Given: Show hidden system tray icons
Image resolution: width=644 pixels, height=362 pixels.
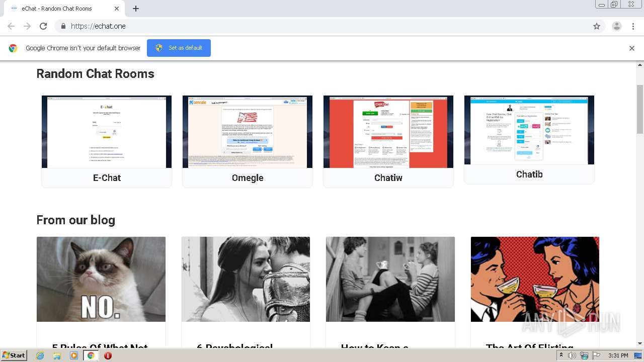Looking at the screenshot, I should (x=561, y=355).
